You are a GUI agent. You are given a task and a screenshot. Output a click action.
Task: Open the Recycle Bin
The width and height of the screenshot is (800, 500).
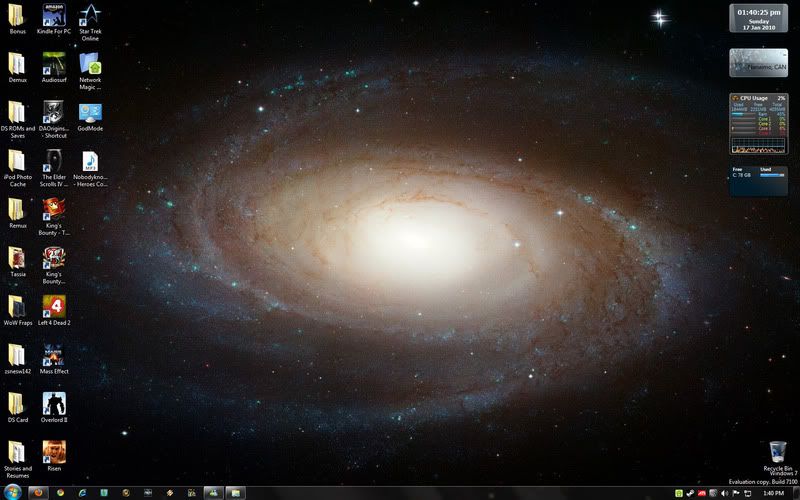tap(778, 452)
